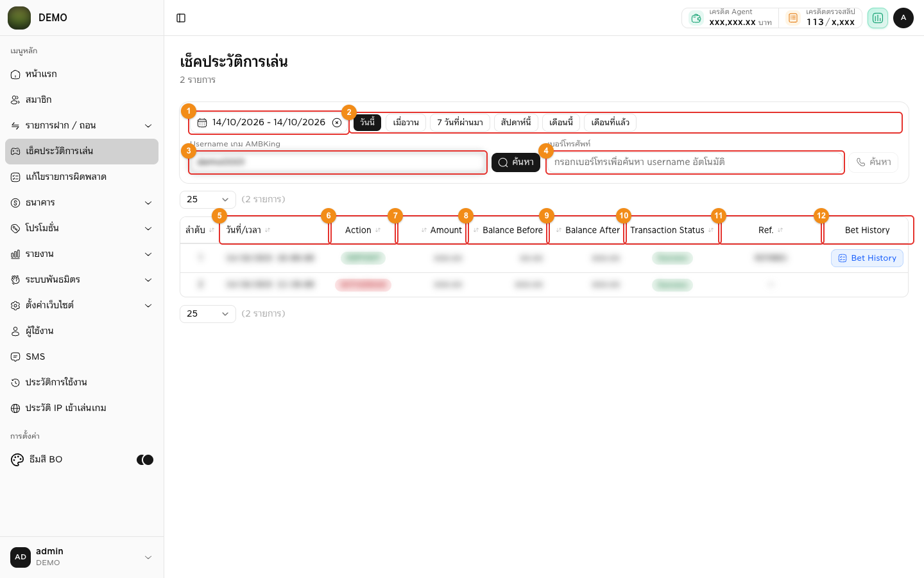Expand รายการฝาก / ถอน submenu
The image size is (924, 578).
pos(148,126)
